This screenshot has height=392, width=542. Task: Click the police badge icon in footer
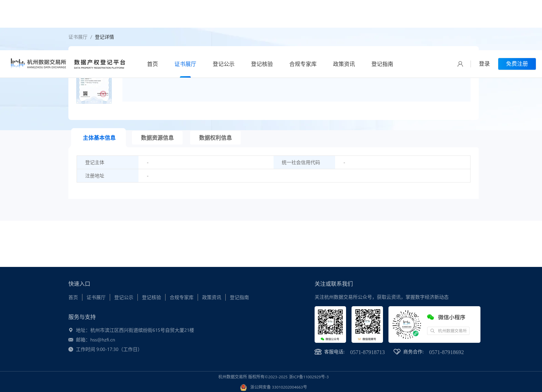coord(243,387)
